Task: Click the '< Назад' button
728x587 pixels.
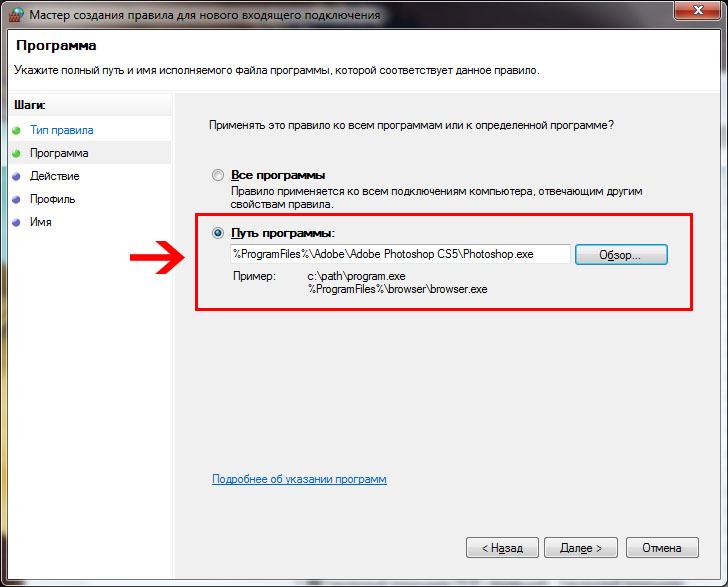Action: coord(502,548)
